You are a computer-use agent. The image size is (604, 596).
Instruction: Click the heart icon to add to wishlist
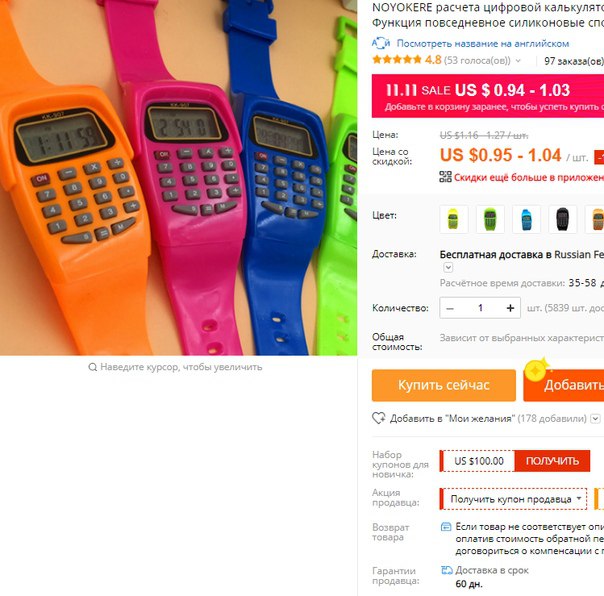378,418
